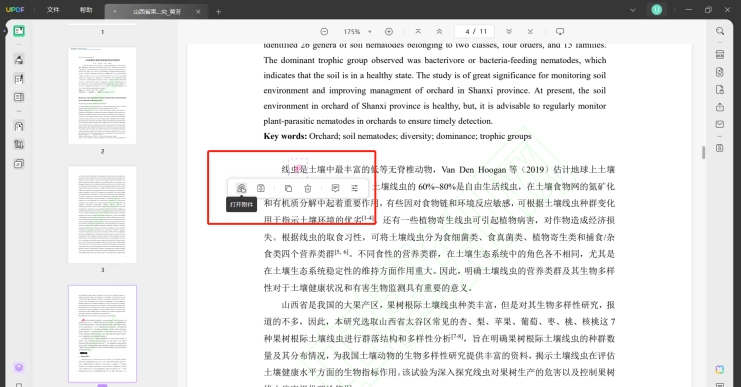Open search from magnifier icon

point(720,31)
